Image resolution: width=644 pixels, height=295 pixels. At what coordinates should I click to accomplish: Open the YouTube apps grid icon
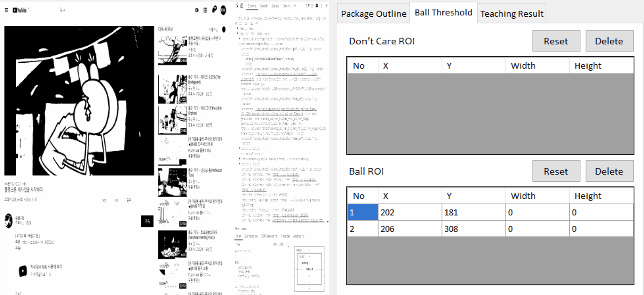(x=205, y=10)
